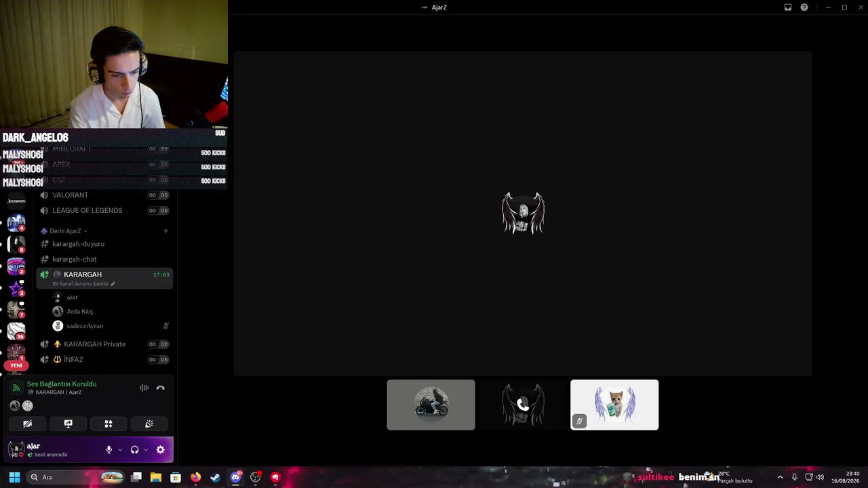Select the motorcycle avatar participant tile
The width and height of the screenshot is (868, 488).
pyautogui.click(x=431, y=405)
